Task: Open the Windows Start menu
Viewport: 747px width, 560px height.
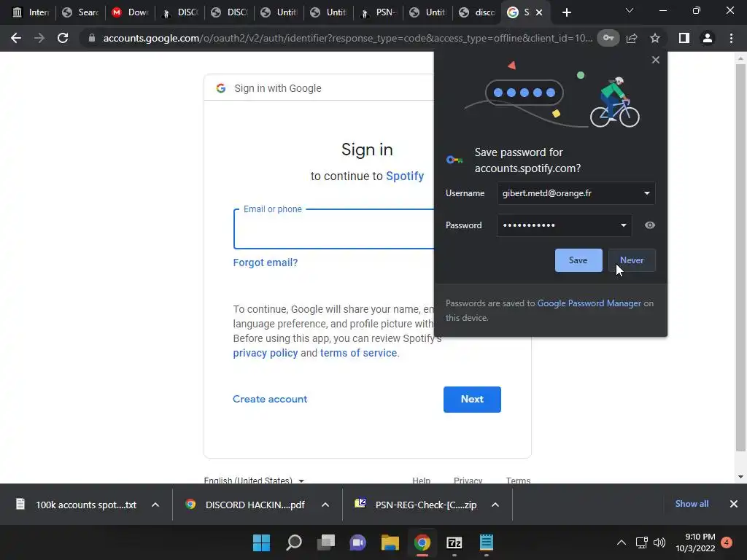Action: click(x=262, y=542)
